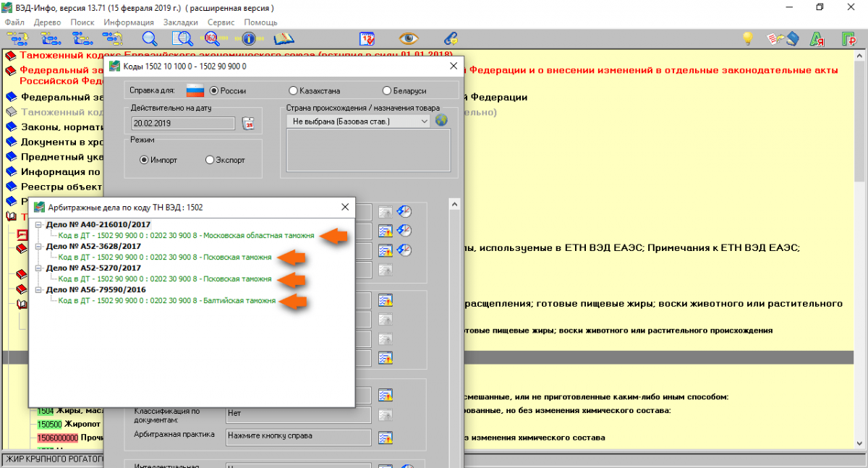Open the calendar picker beside date 20.02.2019
Viewport: 868px width, 468px height.
click(x=248, y=123)
